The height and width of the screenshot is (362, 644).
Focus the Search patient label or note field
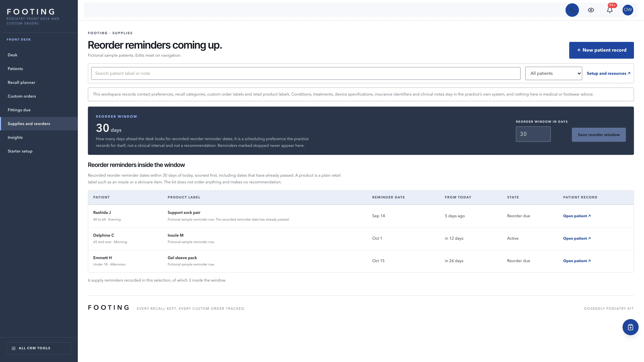point(306,73)
